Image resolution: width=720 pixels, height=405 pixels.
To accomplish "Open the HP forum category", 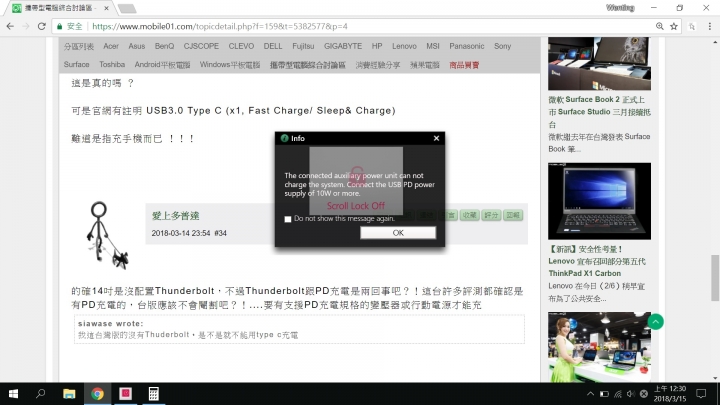I will click(377, 46).
